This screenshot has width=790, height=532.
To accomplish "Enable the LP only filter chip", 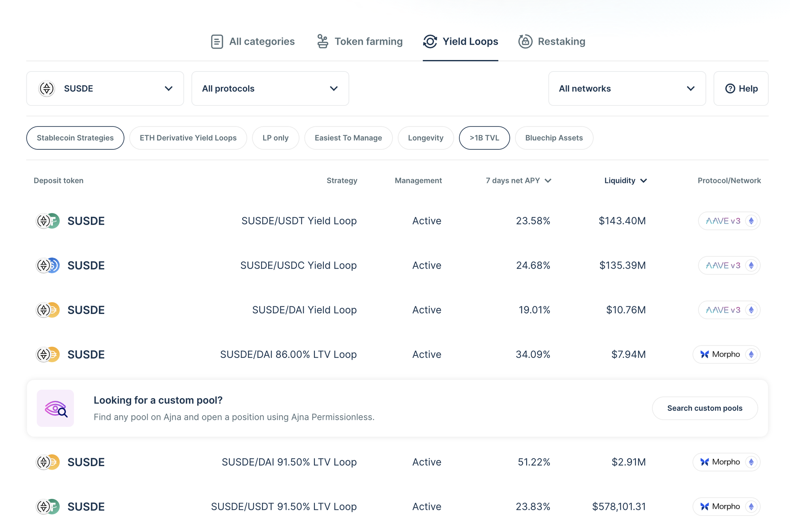I will point(275,138).
